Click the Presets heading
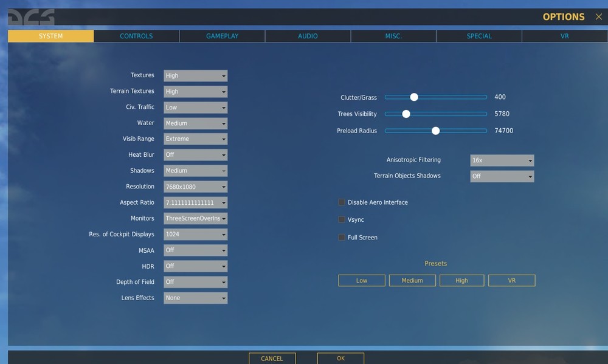This screenshot has width=608, height=364. (435, 264)
